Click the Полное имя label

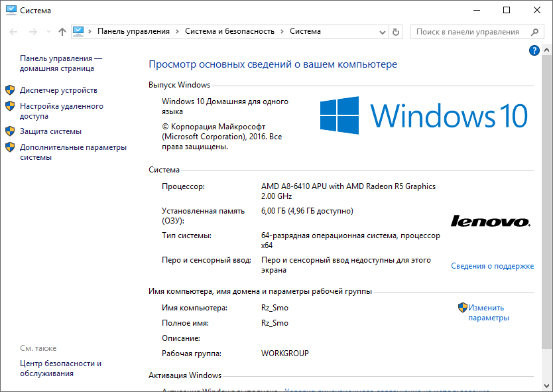pos(185,323)
